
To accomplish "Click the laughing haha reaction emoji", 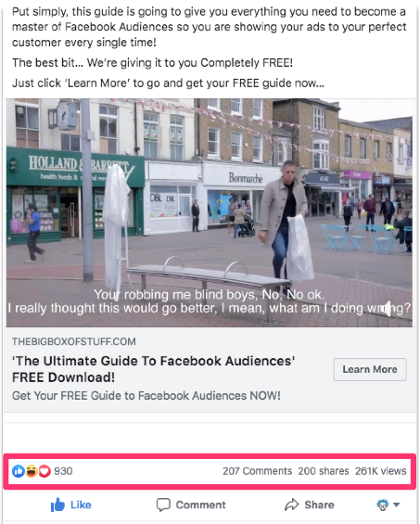I will (32, 471).
